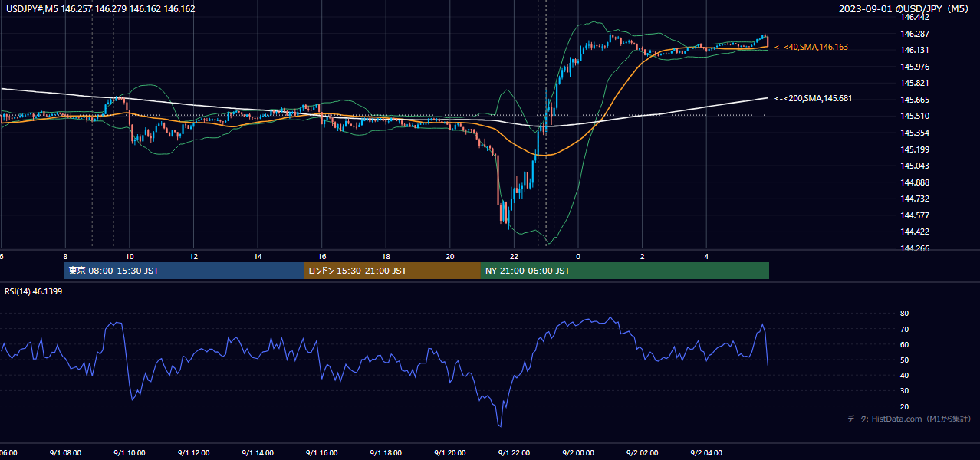Click RSI scale value 40
This screenshot has width=980, height=460.
(x=905, y=375)
